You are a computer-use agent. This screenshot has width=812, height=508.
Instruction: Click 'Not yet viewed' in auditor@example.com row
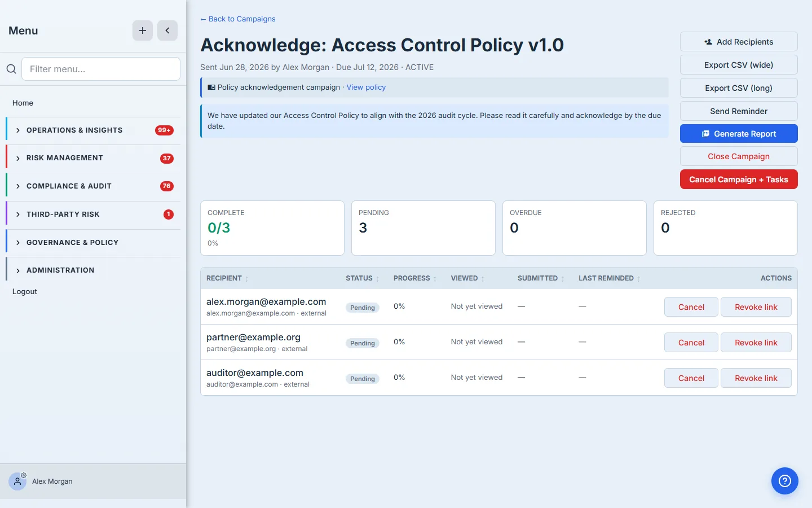click(x=476, y=378)
